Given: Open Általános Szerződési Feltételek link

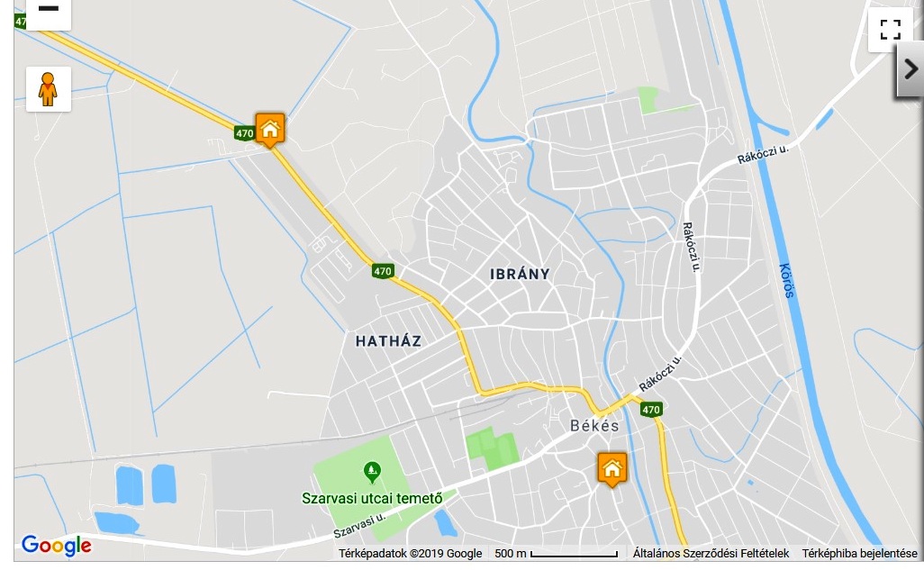Looking at the screenshot, I should (x=711, y=554).
